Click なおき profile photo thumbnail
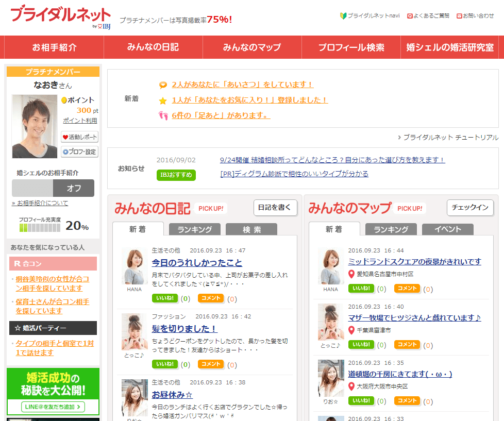This screenshot has width=504, height=421. point(35,126)
